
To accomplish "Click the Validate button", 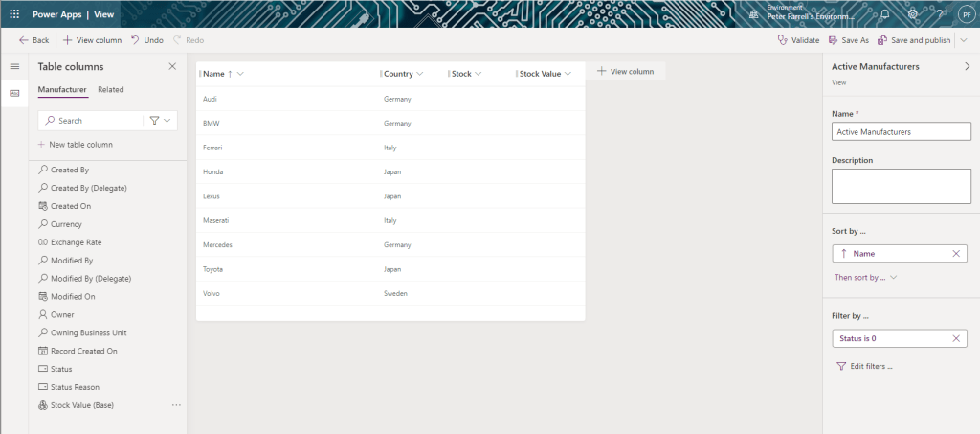I will click(799, 40).
